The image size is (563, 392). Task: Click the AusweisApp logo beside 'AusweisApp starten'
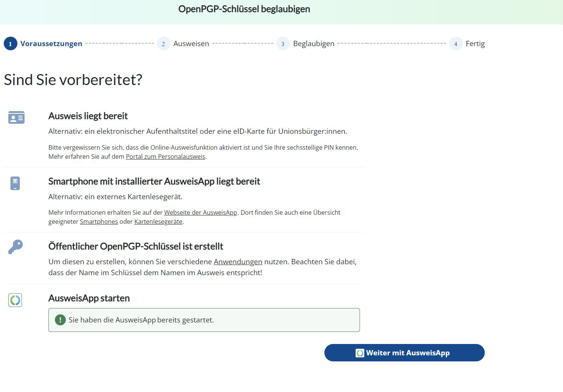15,300
